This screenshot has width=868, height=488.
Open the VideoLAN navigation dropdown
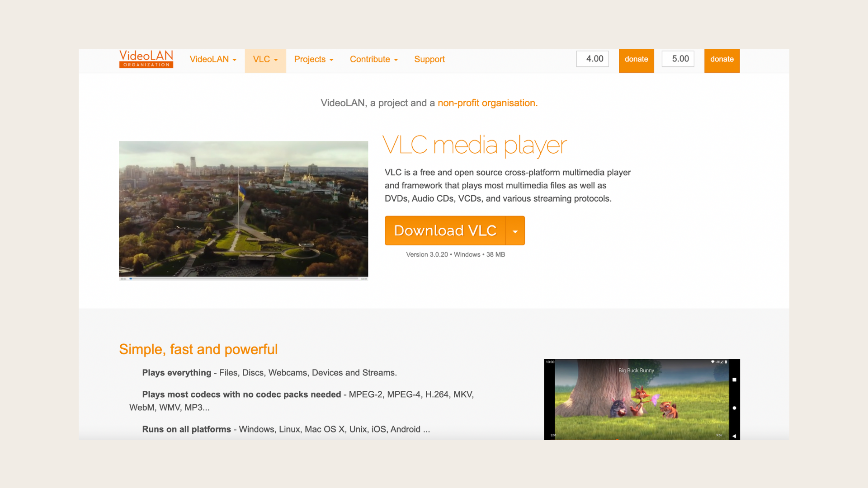(213, 59)
